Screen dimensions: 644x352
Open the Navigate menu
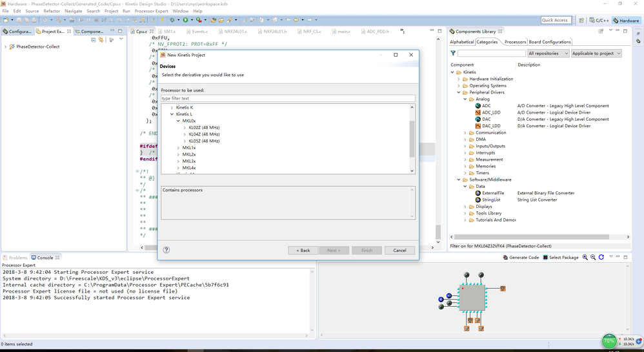coord(73,11)
